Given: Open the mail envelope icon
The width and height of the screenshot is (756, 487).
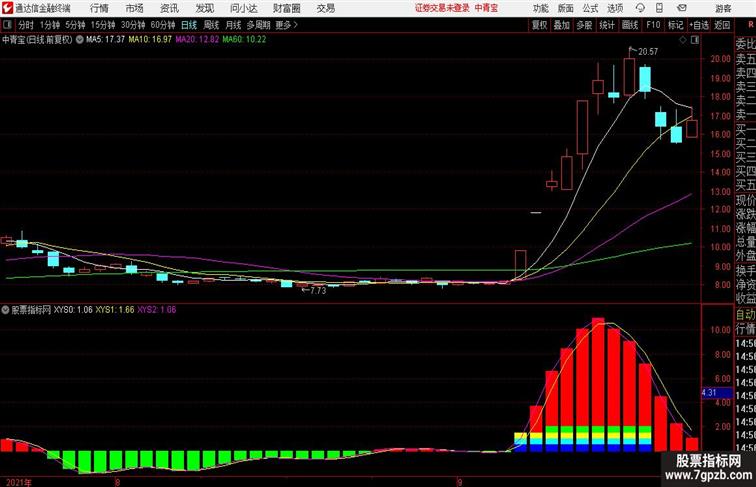Looking at the screenshot, I should click(x=682, y=8).
